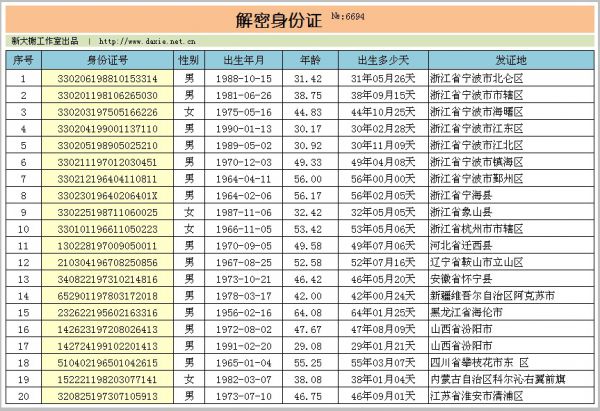The height and width of the screenshot is (411, 600).
Task: Open the www.daxie.net.cn website link
Action: [146, 42]
